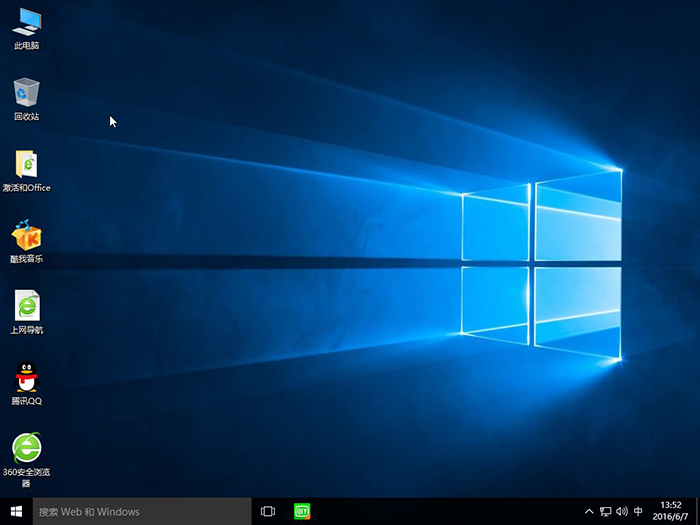This screenshot has height=525, width=700.
Task: Click Show Desktop strip at taskbar edge
Action: coord(697,511)
